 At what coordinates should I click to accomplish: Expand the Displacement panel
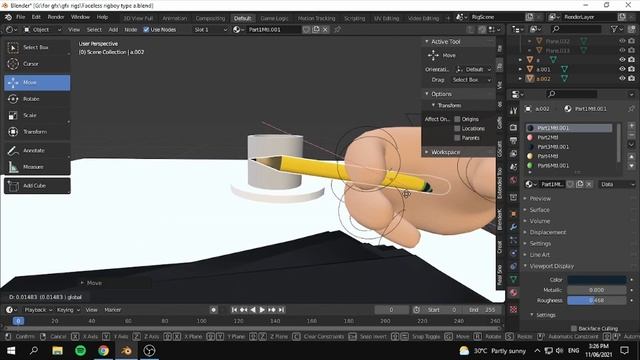point(547,232)
